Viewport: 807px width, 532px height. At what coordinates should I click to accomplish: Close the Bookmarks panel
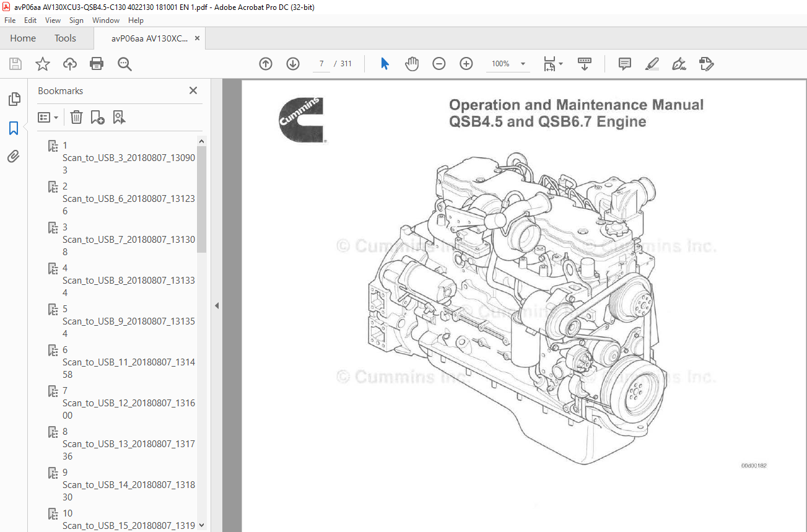[193, 90]
